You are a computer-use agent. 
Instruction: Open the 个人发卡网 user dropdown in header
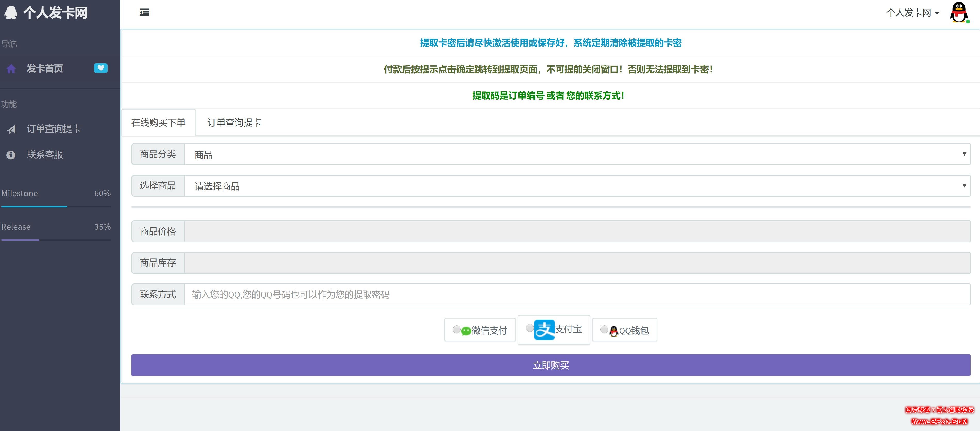pos(912,13)
